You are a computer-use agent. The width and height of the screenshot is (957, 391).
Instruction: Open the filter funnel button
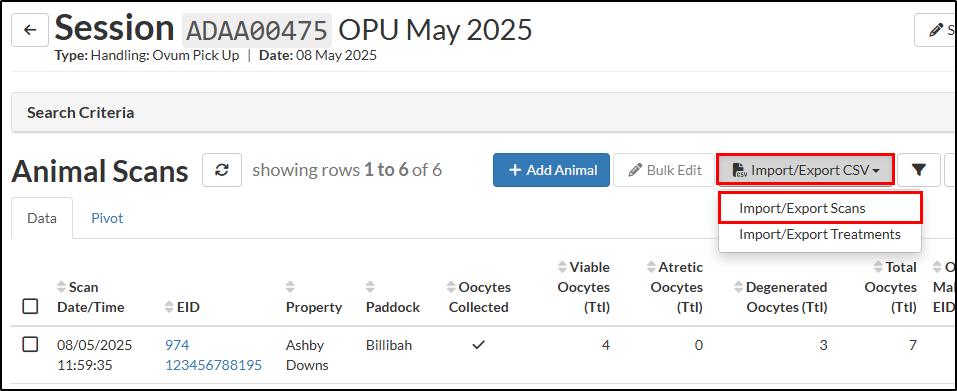point(918,170)
